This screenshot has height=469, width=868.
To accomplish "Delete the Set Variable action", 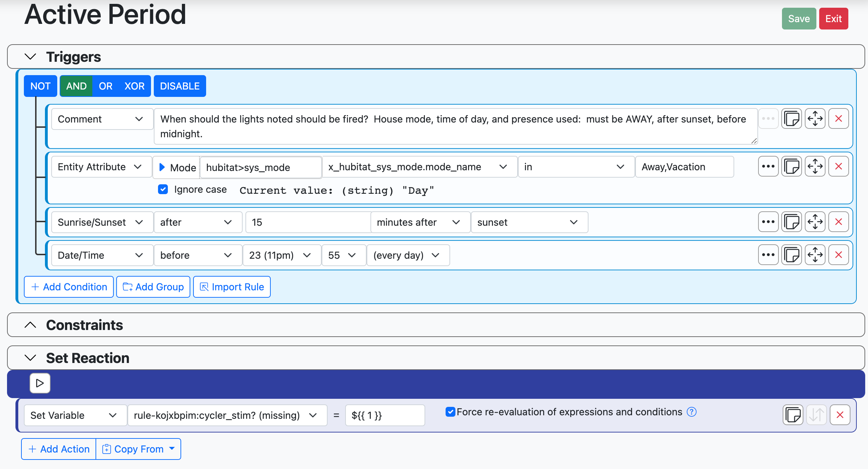I will [x=840, y=415].
